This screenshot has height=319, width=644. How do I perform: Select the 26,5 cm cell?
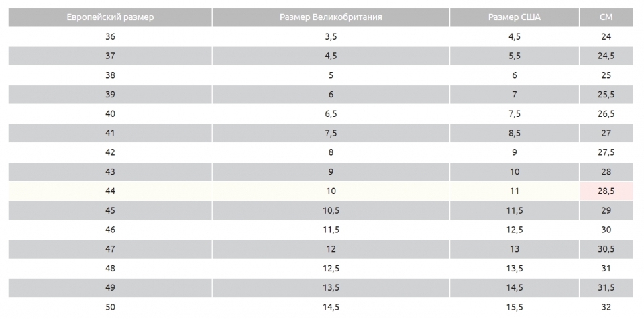[606, 114]
